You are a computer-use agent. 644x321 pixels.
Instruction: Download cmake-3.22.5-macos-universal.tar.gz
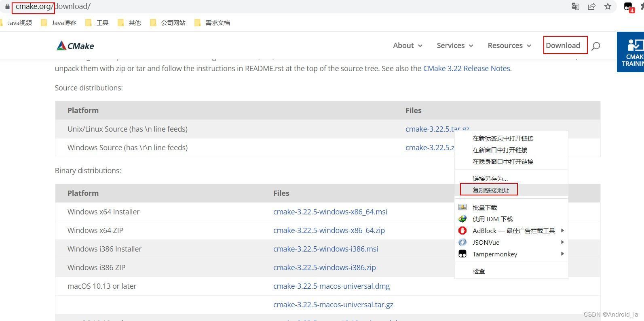coord(333,304)
